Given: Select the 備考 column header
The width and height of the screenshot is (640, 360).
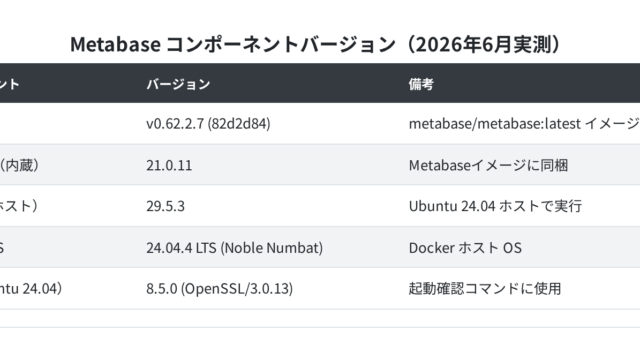Looking at the screenshot, I should pyautogui.click(x=421, y=84).
